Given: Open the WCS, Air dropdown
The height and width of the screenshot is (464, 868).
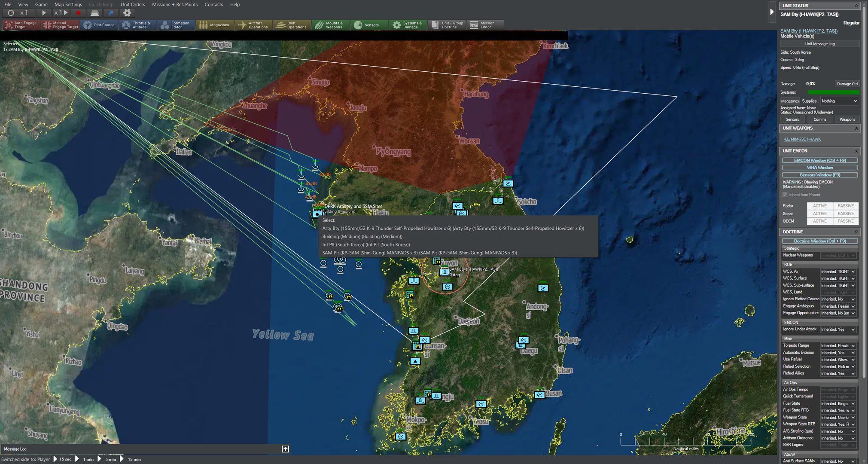Looking at the screenshot, I should (x=838, y=272).
